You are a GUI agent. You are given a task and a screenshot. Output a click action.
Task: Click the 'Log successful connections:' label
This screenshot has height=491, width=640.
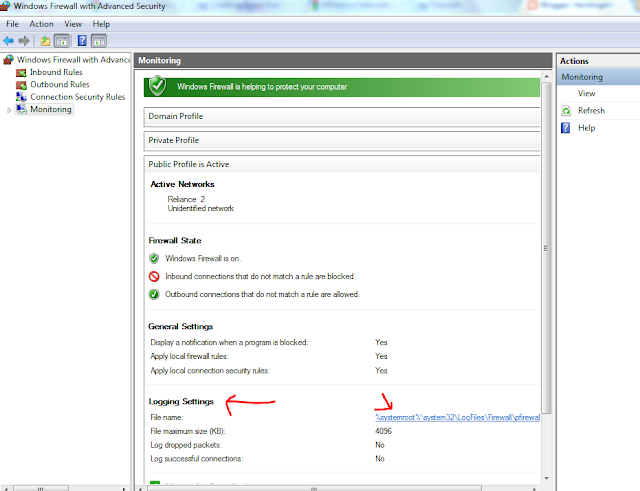tap(197, 459)
